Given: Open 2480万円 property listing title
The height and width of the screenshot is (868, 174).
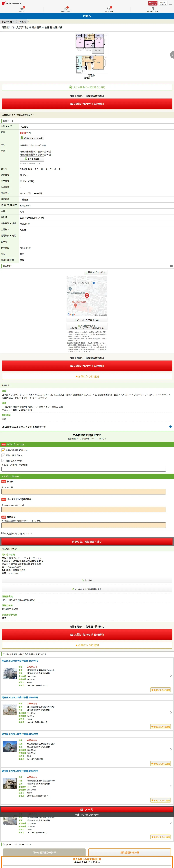Looking at the screenshot, I should pos(20,697).
